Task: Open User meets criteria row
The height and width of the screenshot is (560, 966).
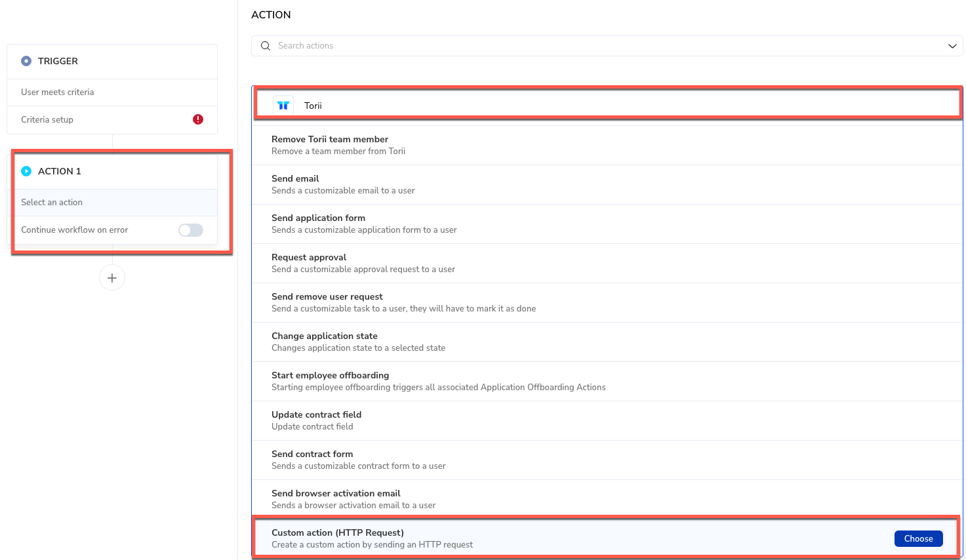Action: (x=112, y=92)
